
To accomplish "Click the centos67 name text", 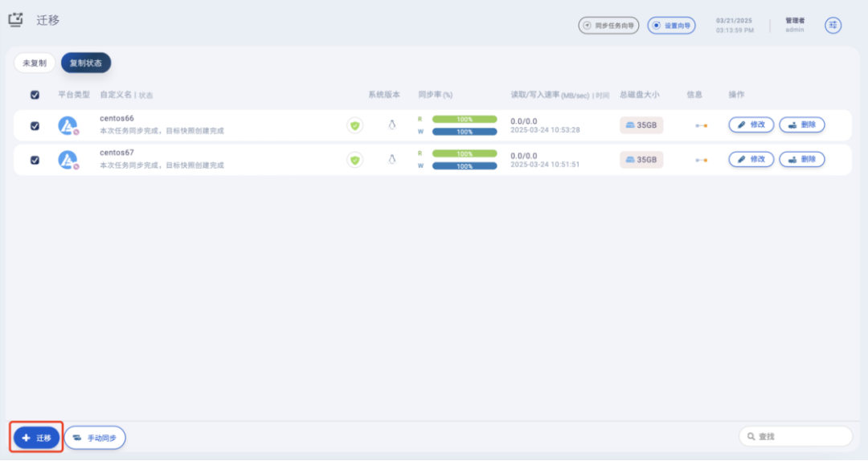I will (x=117, y=153).
